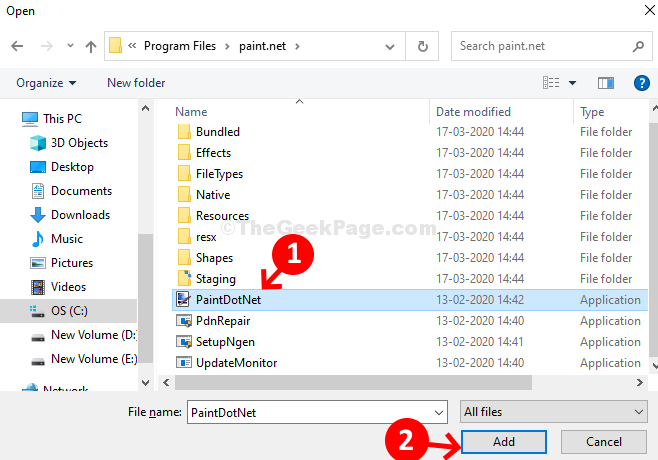Select PdnRepair application icon
This screenshot has width=658, height=460.
click(183, 321)
